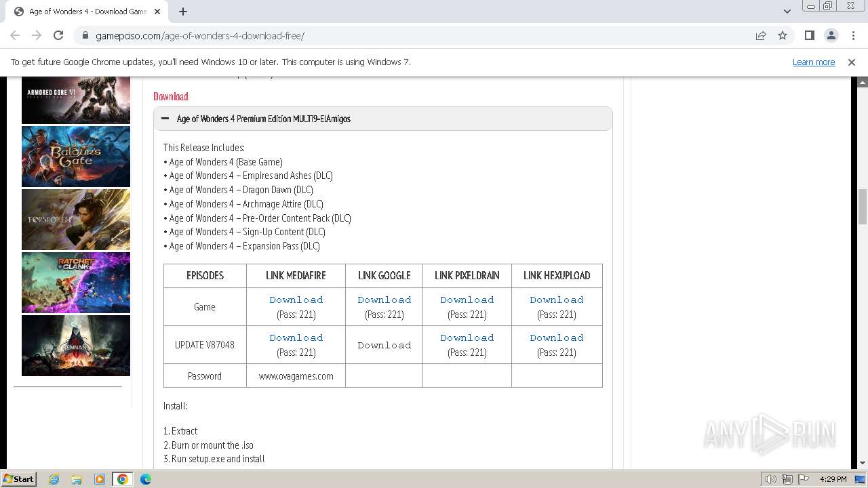Dismiss the Chrome update infobar

tap(852, 62)
